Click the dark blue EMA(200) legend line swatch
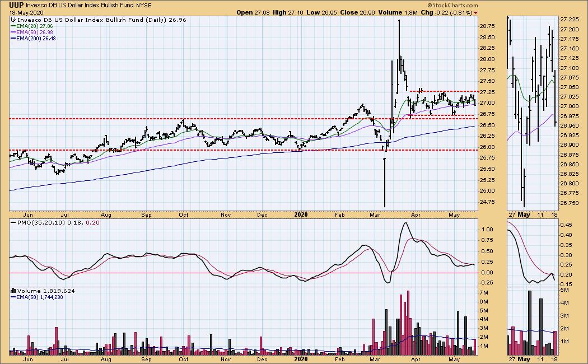The height and width of the screenshot is (364, 588). pos(13,38)
